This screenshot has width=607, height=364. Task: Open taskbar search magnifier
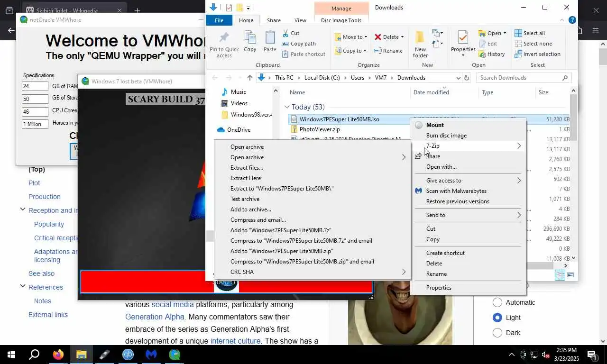click(34, 355)
